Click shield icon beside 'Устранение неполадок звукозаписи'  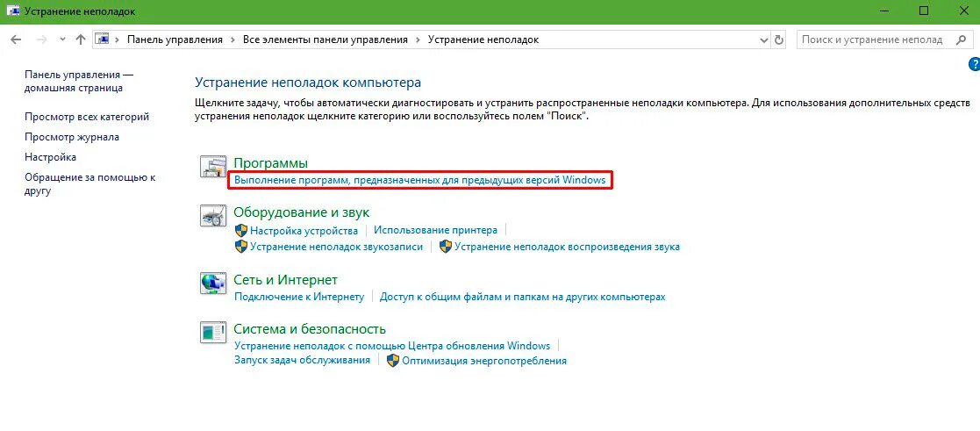(241, 247)
